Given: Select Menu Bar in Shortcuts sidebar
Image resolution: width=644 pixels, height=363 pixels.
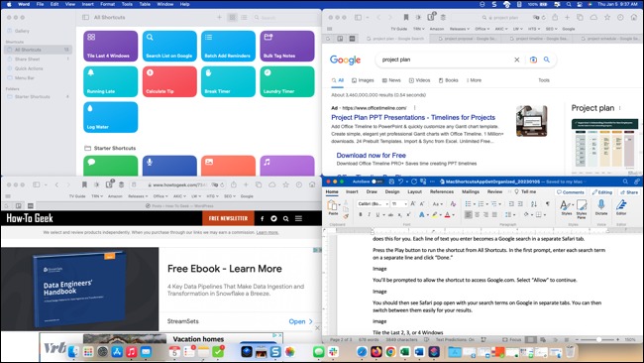Looking at the screenshot, I should [24, 77].
